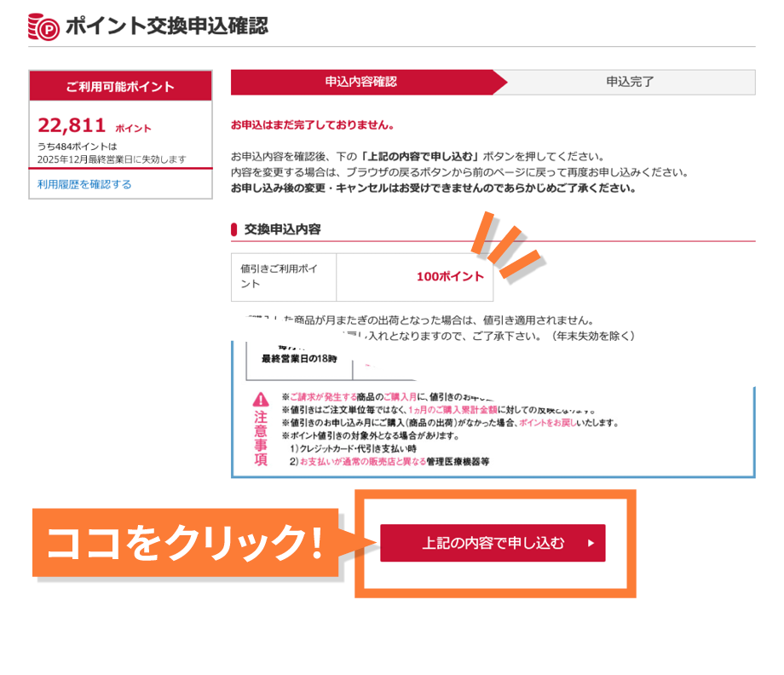Click the red bar marker beside 交換申込内容

pyautogui.click(x=234, y=229)
